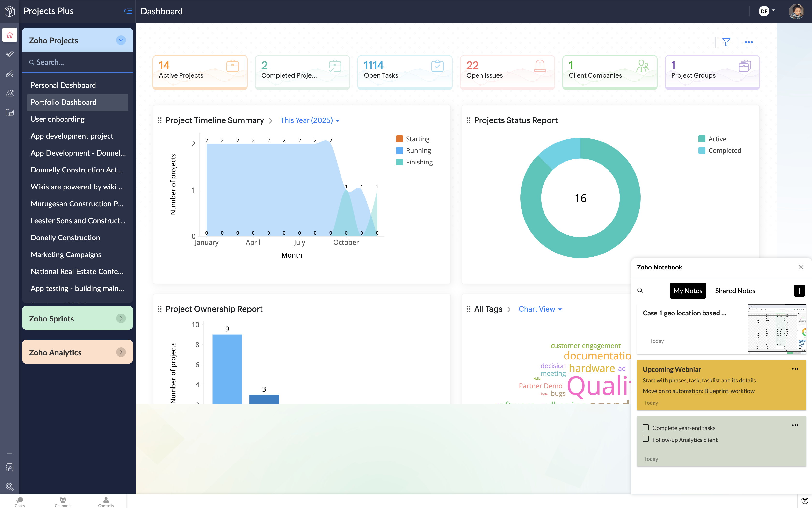Open the 2 Completed Projects card
Screen dimensions: 812x508
(302, 72)
